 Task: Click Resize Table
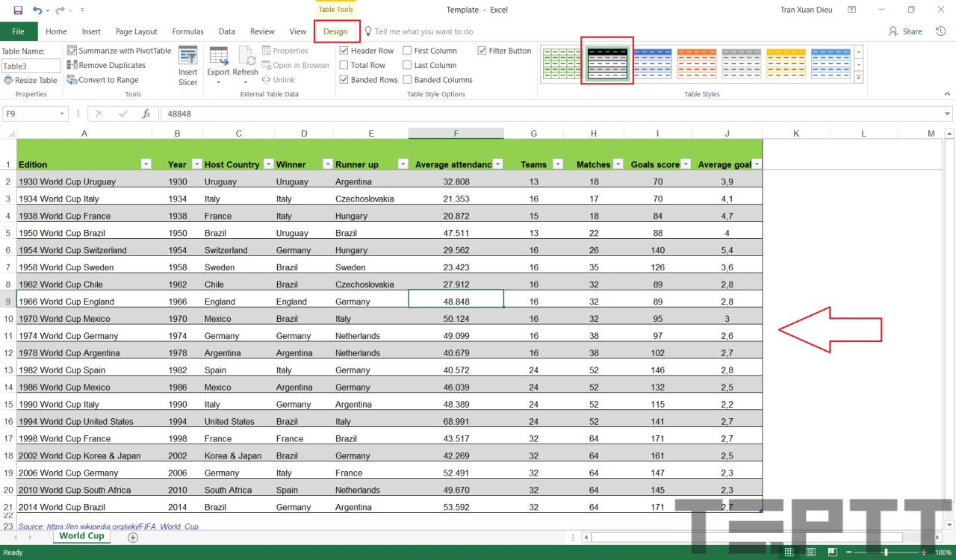point(31,81)
